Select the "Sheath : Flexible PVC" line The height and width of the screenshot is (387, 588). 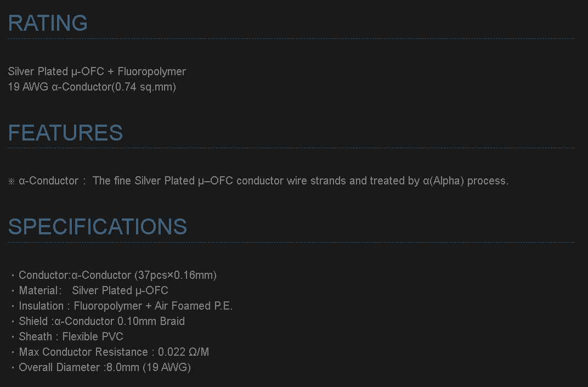(x=71, y=336)
